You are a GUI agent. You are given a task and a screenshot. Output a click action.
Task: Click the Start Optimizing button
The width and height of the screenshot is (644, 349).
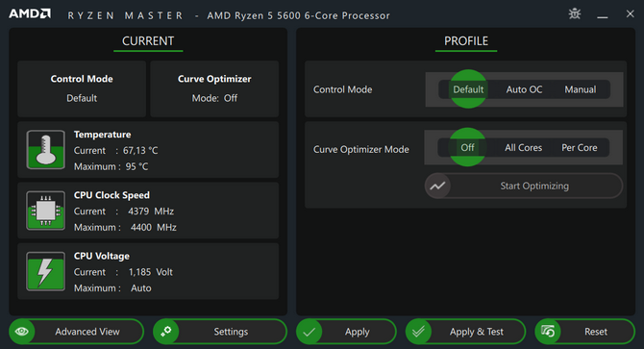524,186
